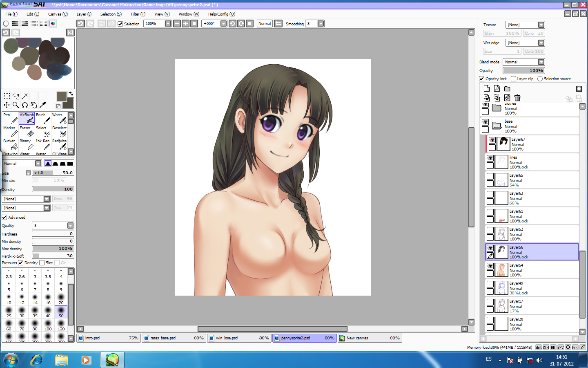The height and width of the screenshot is (368, 588).
Task: Switch to the intro.psd document tab
Action: [x=108, y=338]
